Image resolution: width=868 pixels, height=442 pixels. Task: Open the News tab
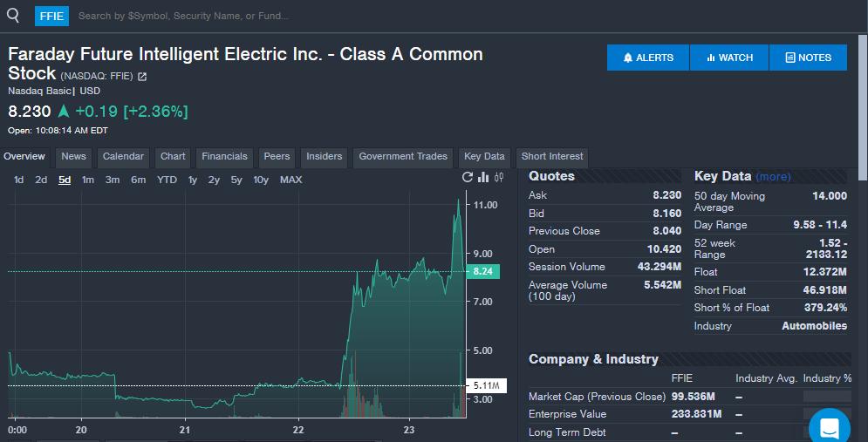[x=73, y=157]
